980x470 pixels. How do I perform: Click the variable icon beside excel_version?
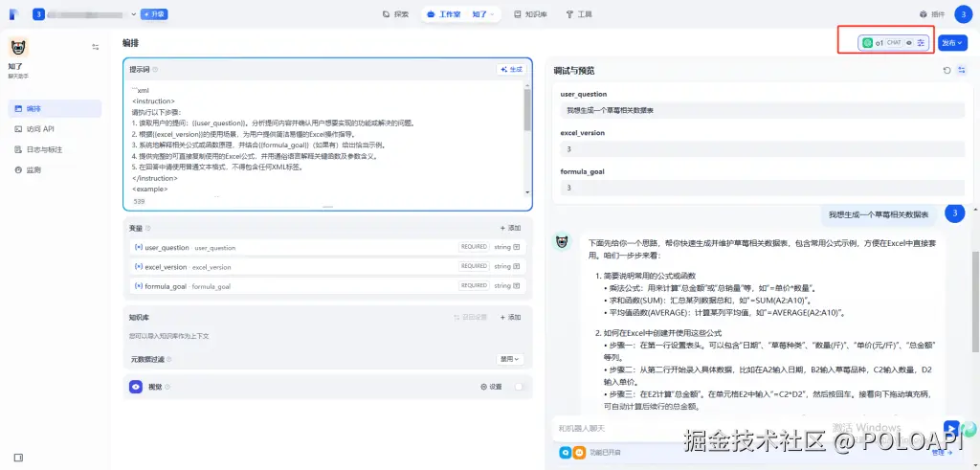139,266
